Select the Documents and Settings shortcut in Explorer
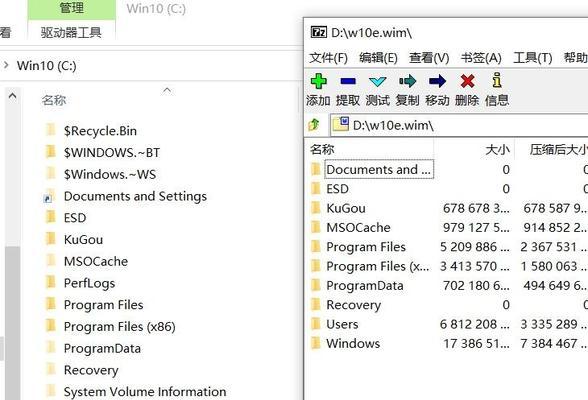Viewport: 588px width, 400px height. (135, 196)
